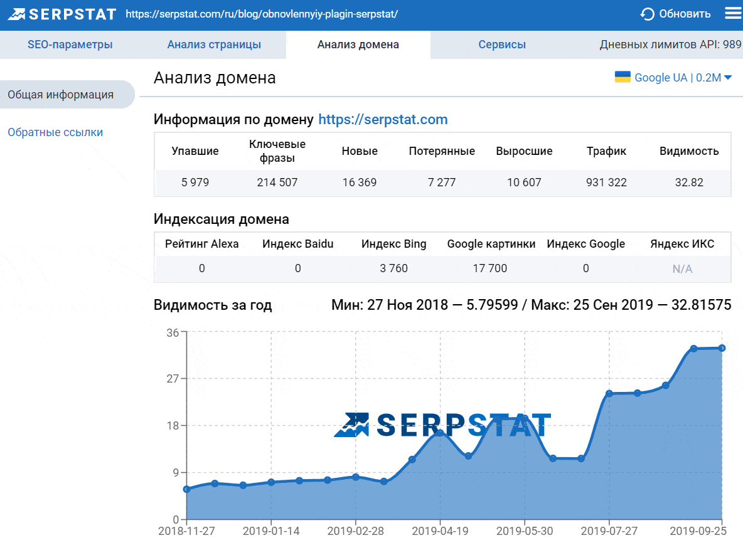Open the hamburger menu icon
743x560 pixels.
(x=734, y=13)
